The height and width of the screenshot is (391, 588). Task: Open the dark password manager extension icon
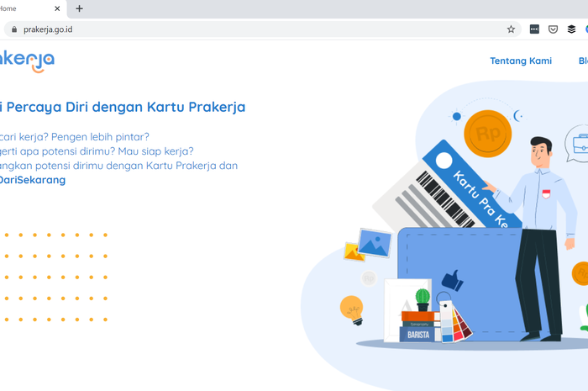click(x=534, y=29)
